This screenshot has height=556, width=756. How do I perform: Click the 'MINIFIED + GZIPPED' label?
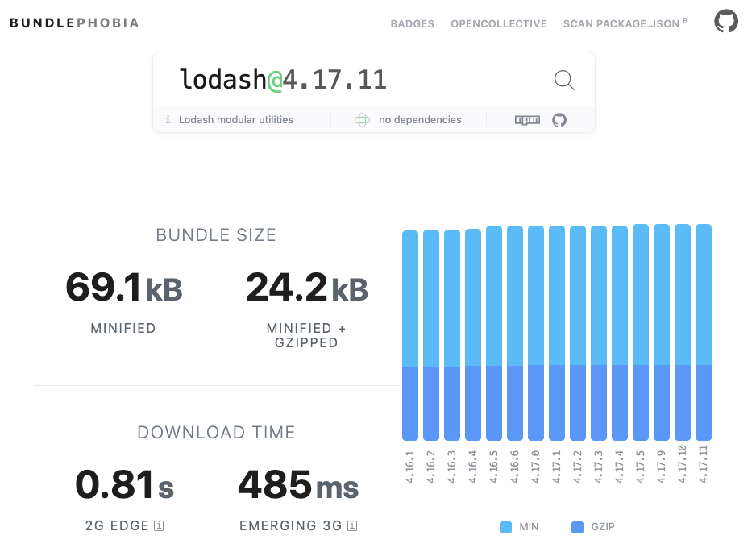coord(306,336)
